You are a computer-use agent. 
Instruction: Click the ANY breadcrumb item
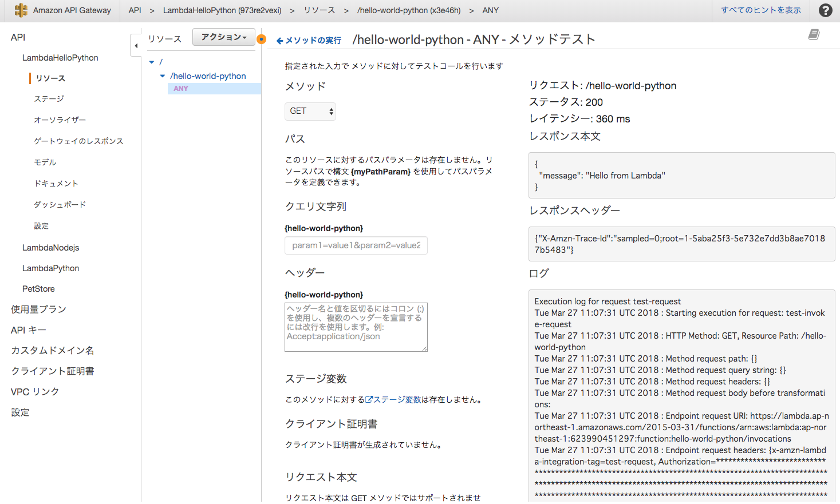(491, 10)
